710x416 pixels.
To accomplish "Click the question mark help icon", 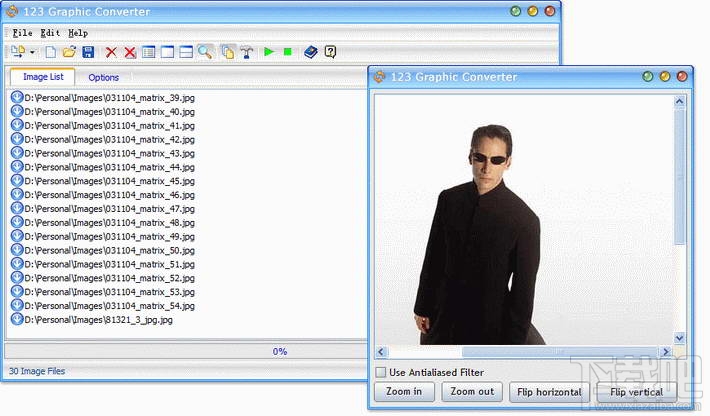I will (331, 52).
